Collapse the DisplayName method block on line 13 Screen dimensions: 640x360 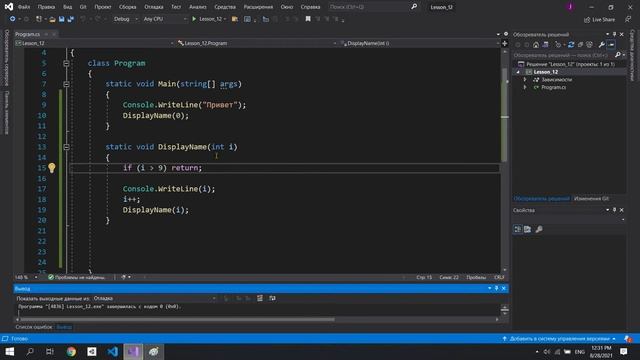pyautogui.click(x=66, y=147)
